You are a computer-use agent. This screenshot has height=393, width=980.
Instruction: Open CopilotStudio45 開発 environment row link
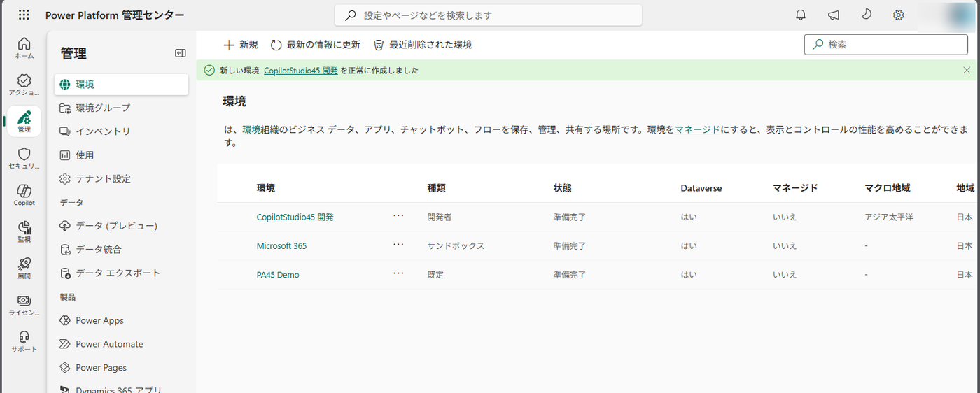295,217
